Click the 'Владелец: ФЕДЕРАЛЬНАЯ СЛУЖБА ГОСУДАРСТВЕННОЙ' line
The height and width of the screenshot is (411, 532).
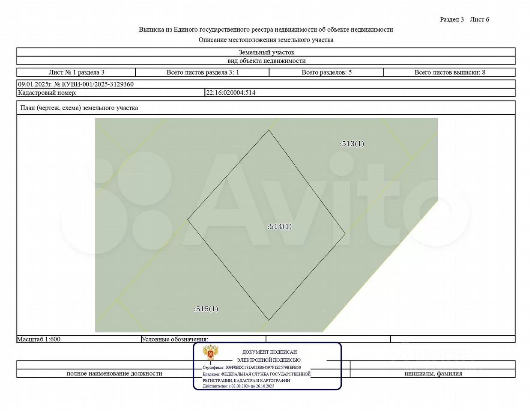pos(257,374)
